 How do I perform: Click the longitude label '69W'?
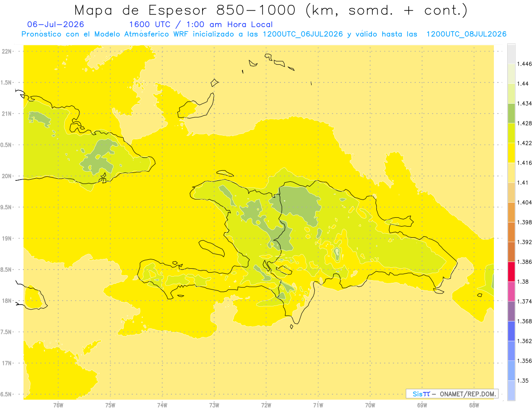coord(422,405)
